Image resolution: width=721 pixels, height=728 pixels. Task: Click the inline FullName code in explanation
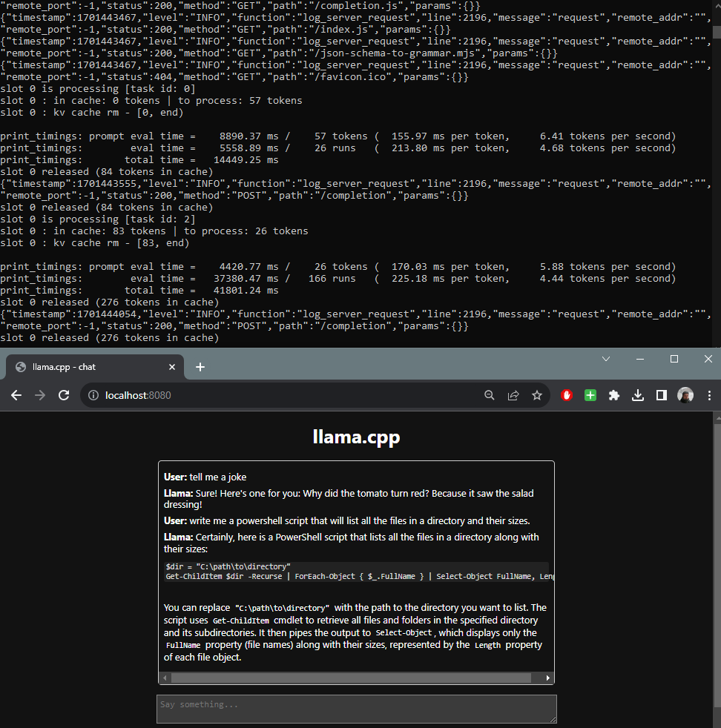click(183, 646)
